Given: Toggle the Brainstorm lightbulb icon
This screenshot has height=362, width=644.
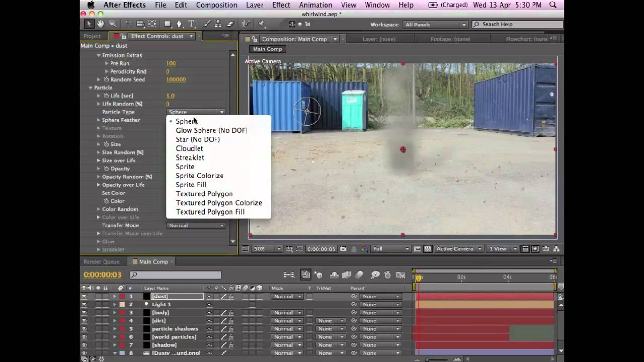Looking at the screenshot, I should (x=375, y=275).
